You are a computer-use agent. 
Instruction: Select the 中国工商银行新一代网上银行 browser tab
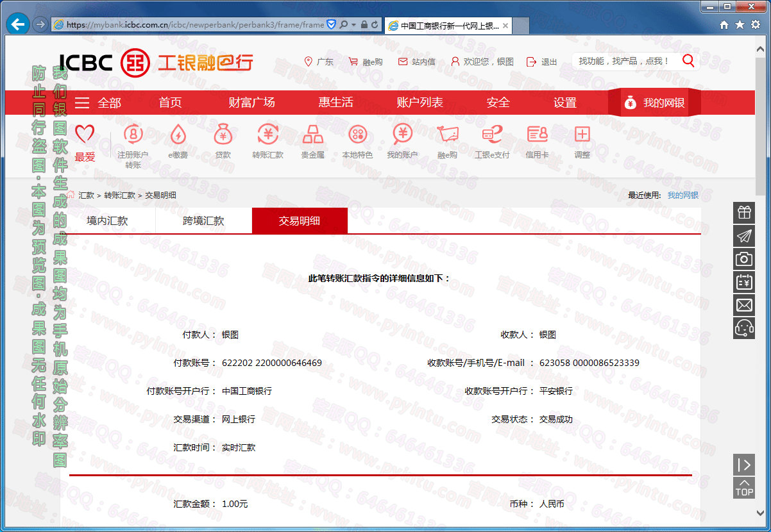coord(449,26)
